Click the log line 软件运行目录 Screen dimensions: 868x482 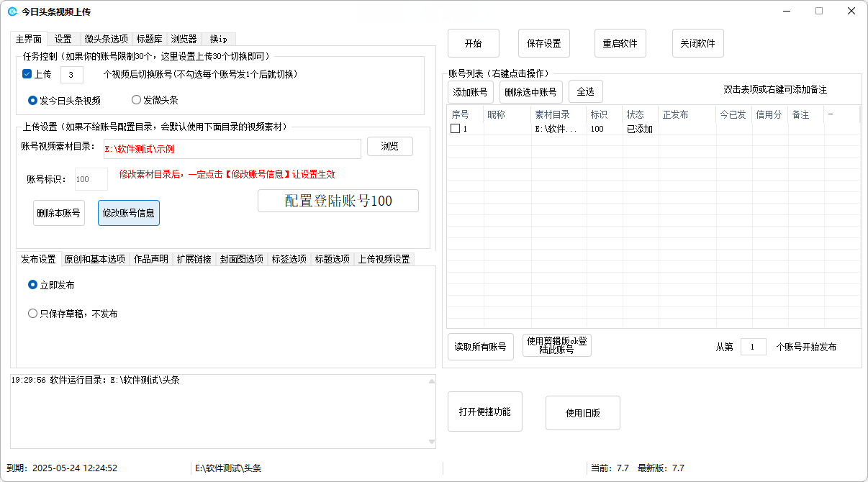96,380
